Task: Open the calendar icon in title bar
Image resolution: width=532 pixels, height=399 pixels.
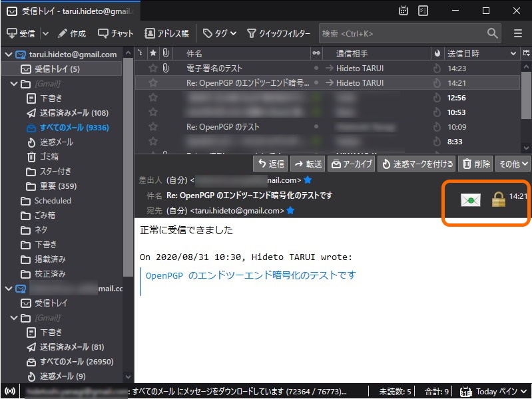Action: coord(403,11)
